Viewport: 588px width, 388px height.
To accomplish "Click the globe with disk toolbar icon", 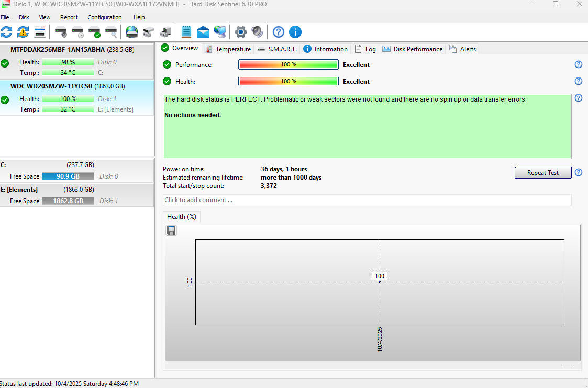I will [x=132, y=32].
